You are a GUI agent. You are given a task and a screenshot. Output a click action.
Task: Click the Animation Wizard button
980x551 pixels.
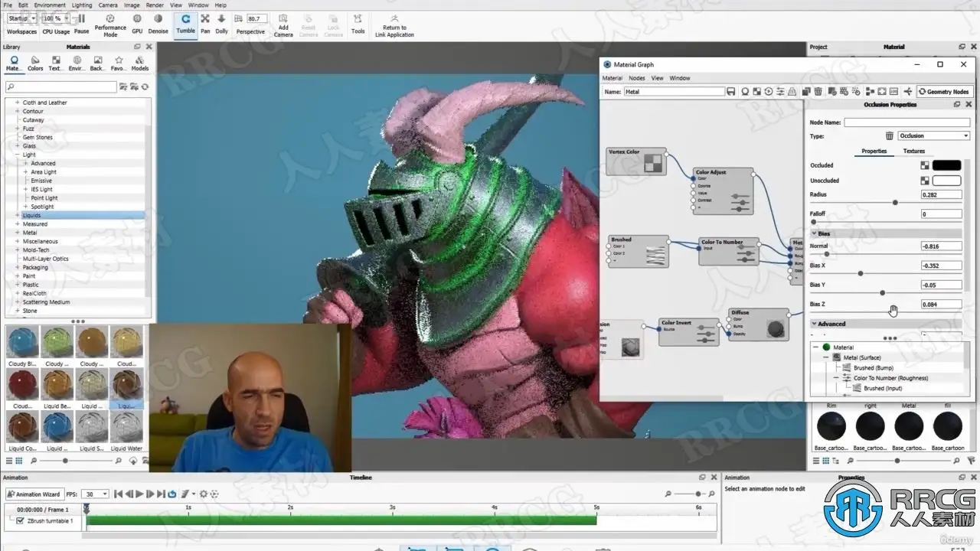tap(34, 494)
